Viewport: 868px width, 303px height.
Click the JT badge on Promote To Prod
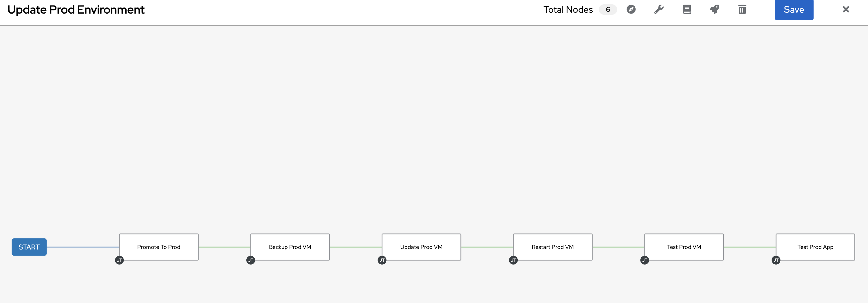119,260
